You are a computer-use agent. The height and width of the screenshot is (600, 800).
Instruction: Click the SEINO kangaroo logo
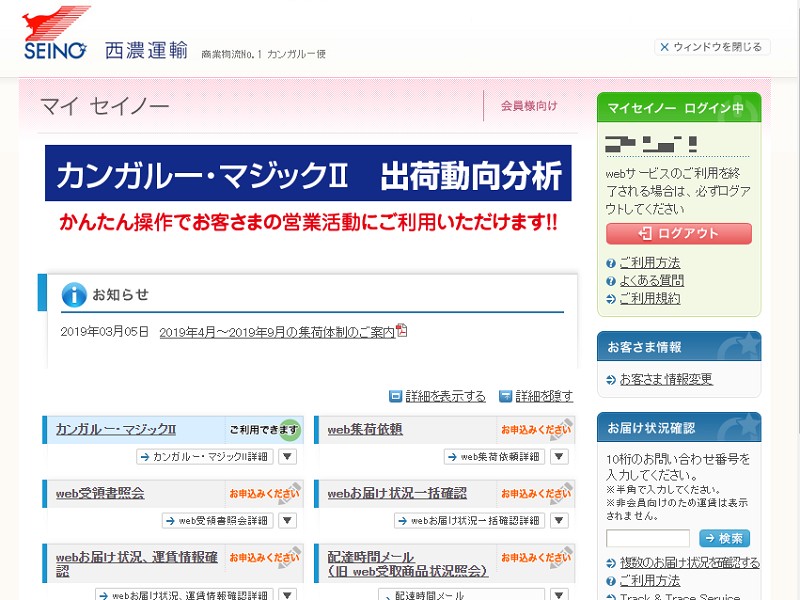(x=56, y=33)
